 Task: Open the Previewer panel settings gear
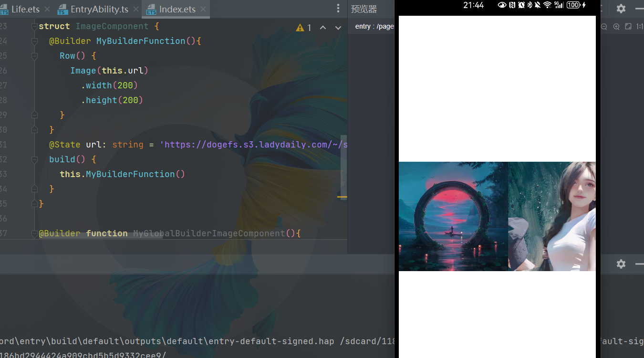(621, 9)
